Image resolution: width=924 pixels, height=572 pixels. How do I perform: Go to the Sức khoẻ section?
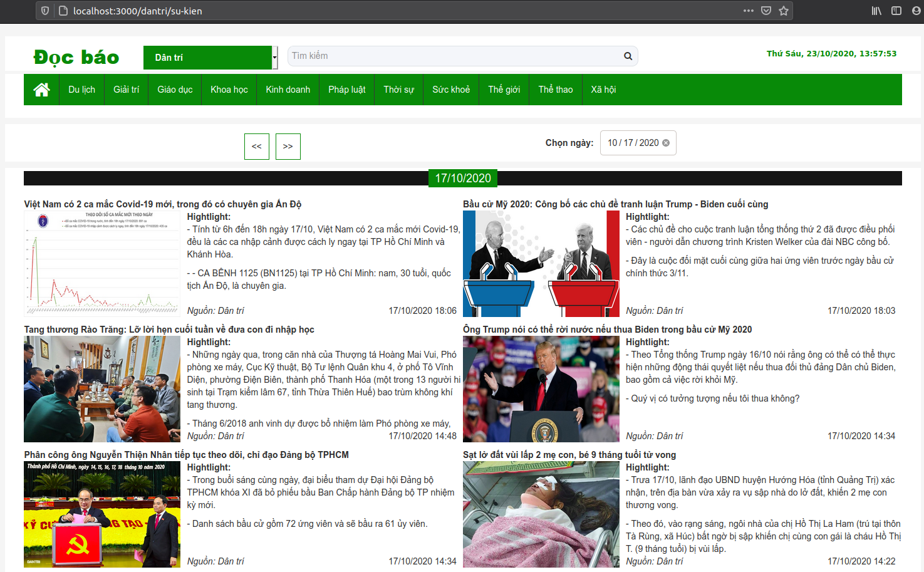click(x=451, y=90)
